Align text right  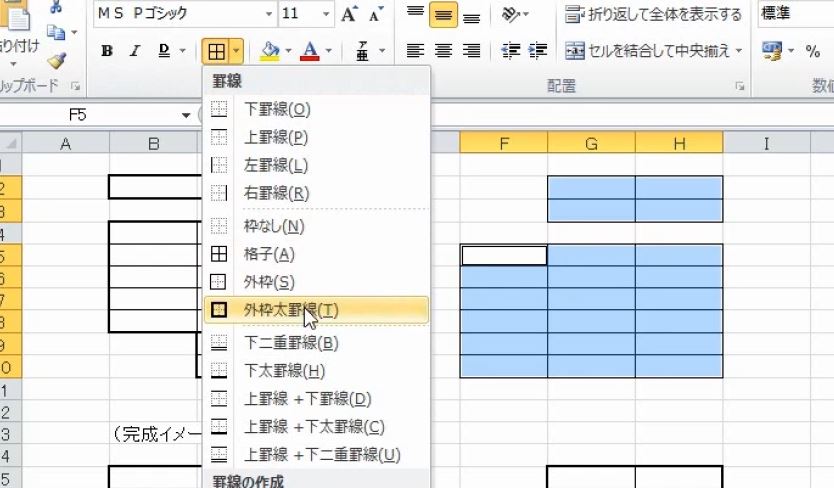tap(471, 51)
